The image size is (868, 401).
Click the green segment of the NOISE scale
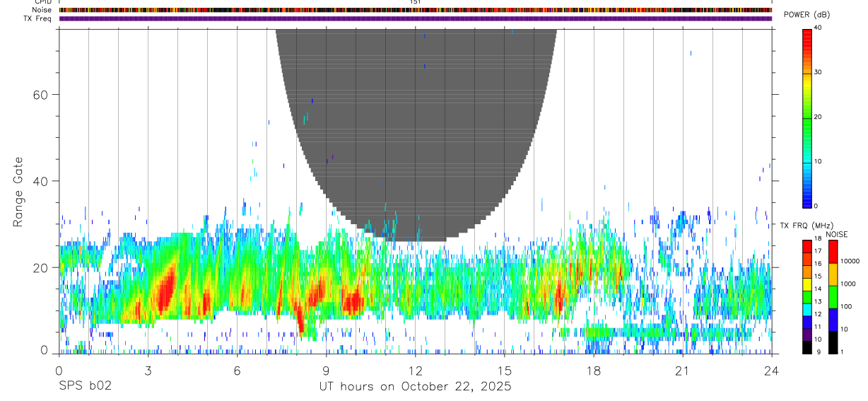click(x=833, y=297)
